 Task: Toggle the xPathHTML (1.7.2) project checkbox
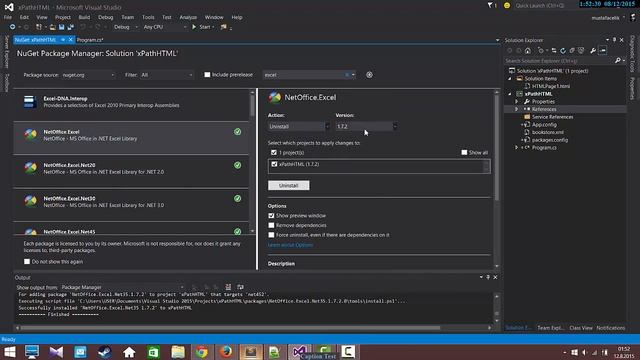(x=274, y=164)
